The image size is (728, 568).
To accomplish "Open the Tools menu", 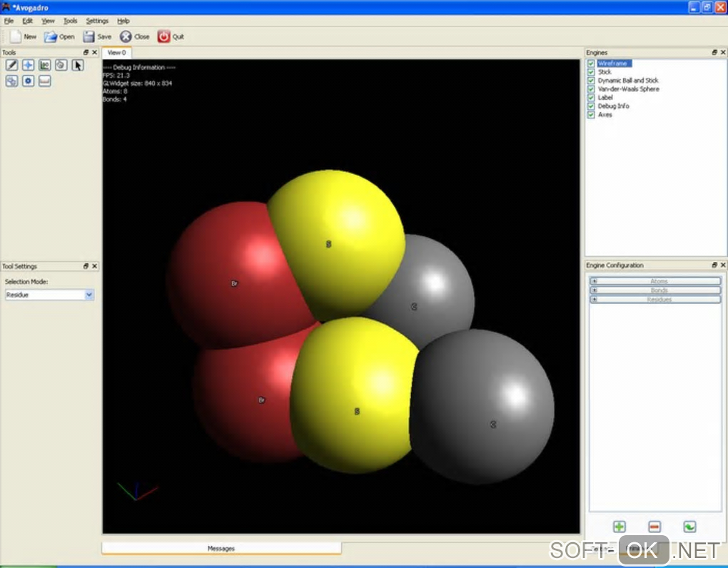I will pos(70,21).
